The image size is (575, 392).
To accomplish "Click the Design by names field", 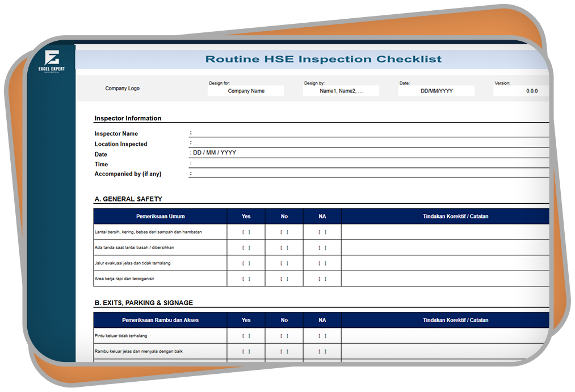I will (341, 91).
